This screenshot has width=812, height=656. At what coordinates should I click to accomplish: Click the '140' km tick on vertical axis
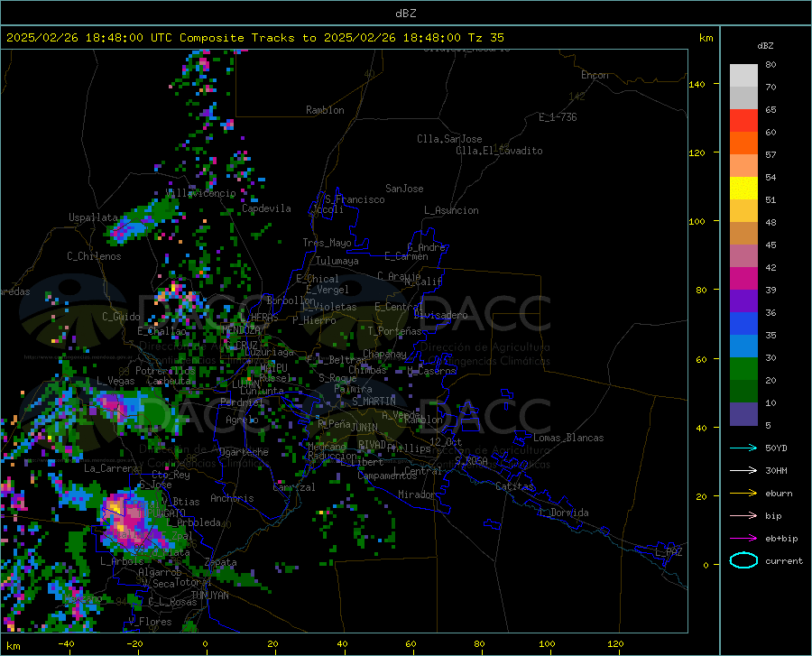click(697, 85)
